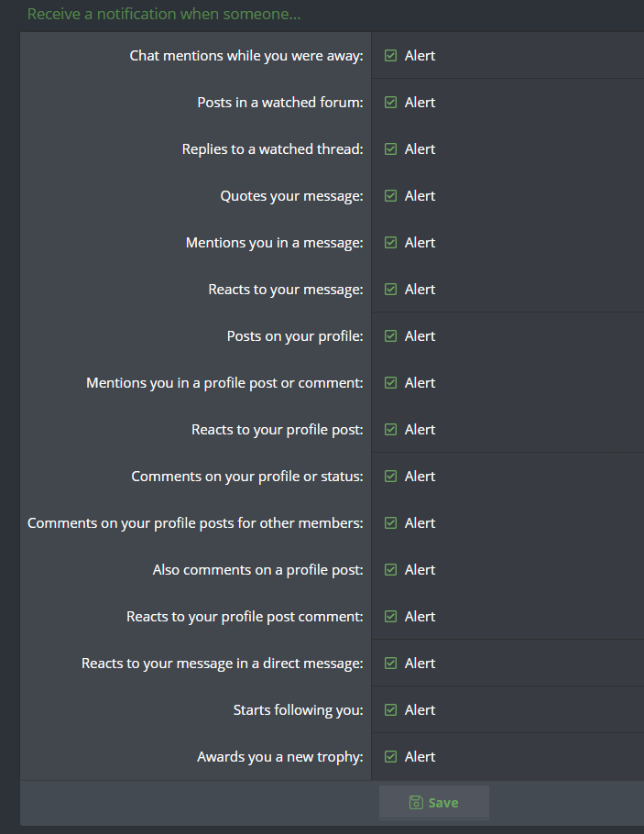
Task: Uncheck alert for mentions you in a message
Action: [391, 243]
